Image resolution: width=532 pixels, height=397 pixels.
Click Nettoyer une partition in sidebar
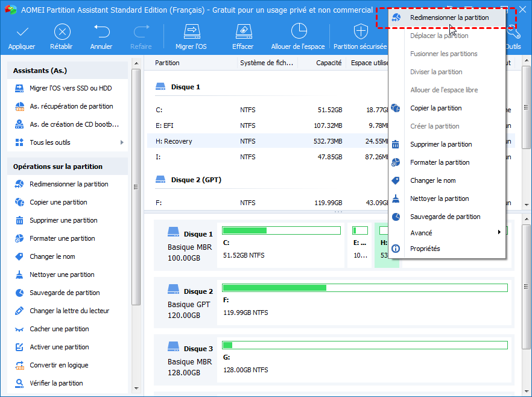62,275
